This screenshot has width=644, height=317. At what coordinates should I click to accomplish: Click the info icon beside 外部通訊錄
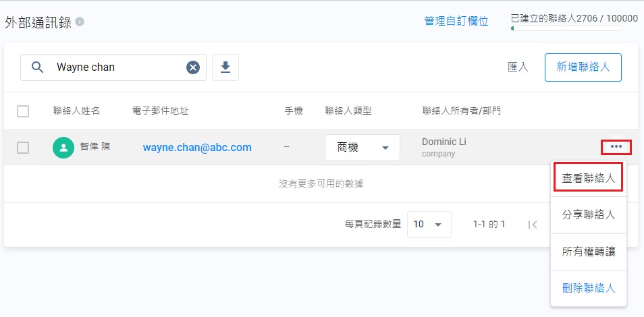pos(80,22)
